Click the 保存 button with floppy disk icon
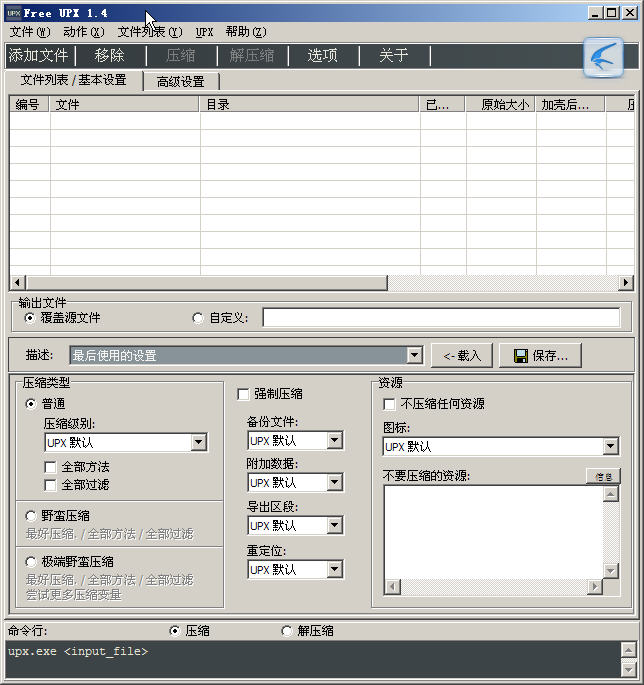This screenshot has height=685, width=644. click(540, 355)
